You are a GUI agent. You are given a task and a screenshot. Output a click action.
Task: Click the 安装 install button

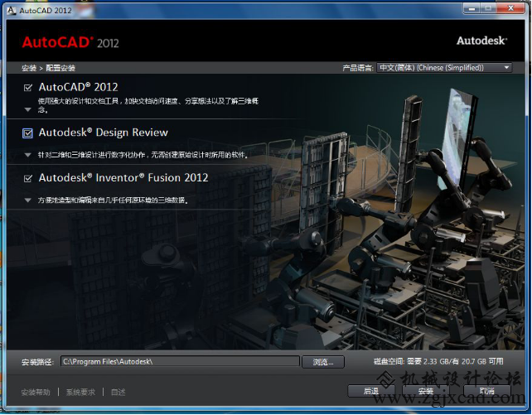pos(425,391)
